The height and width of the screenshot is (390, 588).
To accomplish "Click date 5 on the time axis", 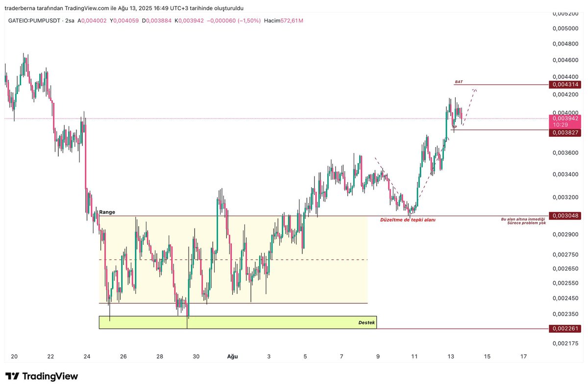I will 305,357.
